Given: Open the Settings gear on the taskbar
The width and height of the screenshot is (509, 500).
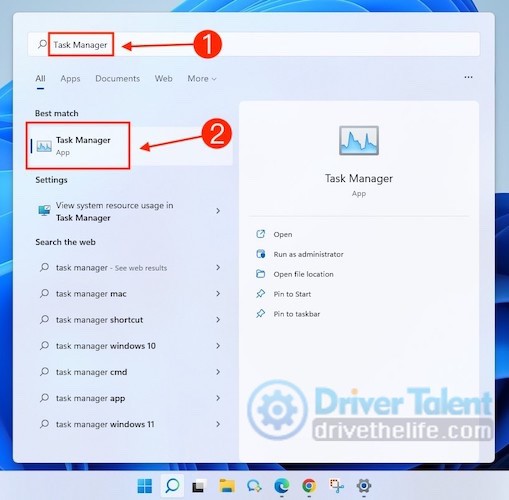Looking at the screenshot, I should pyautogui.click(x=364, y=486).
